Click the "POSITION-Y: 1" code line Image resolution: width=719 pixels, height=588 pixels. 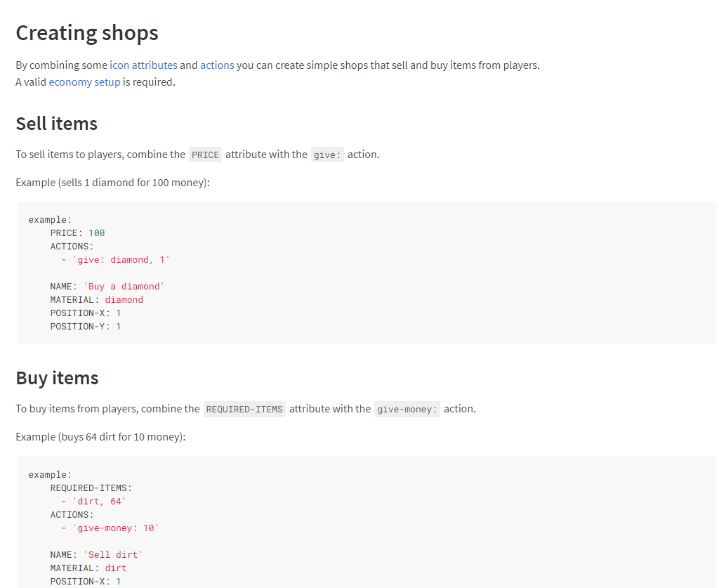(85, 327)
